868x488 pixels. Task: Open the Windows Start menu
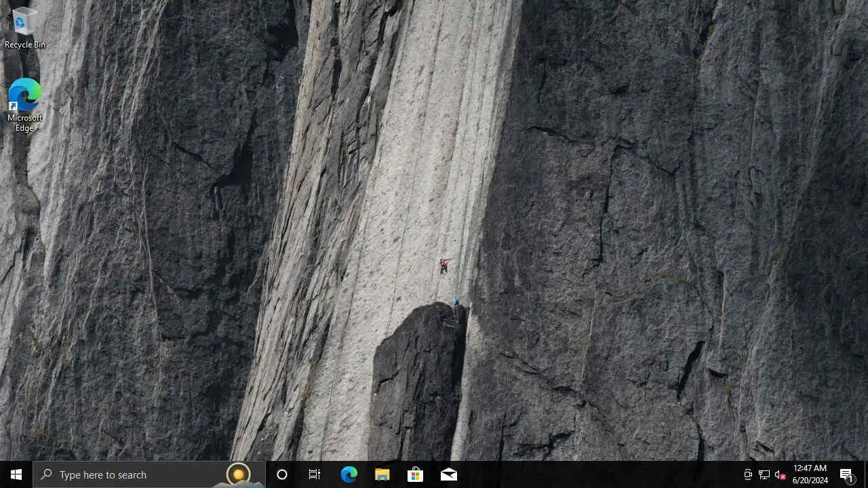(x=16, y=474)
